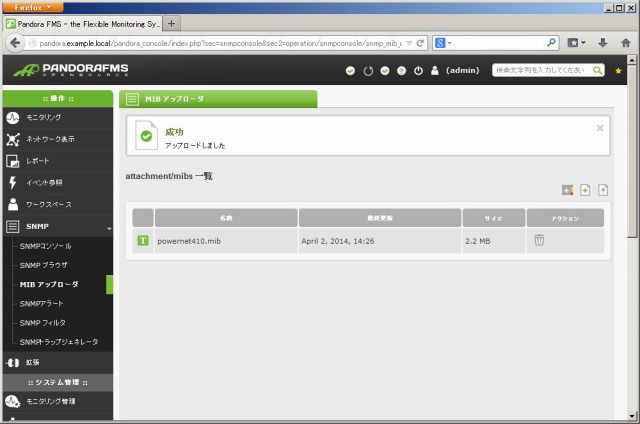The width and height of the screenshot is (640, 424).
Task: Click the scrollbar down arrow
Action: tap(632, 416)
